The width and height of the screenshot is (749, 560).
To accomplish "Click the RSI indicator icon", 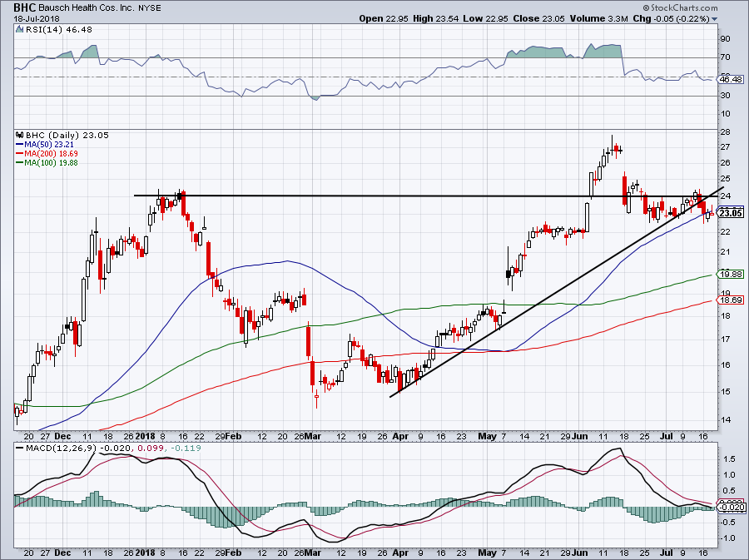I will [20, 30].
